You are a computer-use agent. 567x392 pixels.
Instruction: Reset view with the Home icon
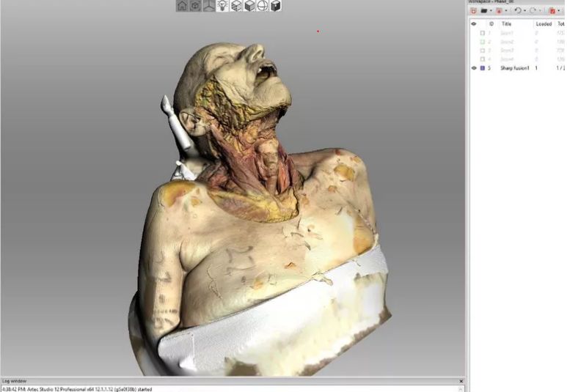point(182,6)
